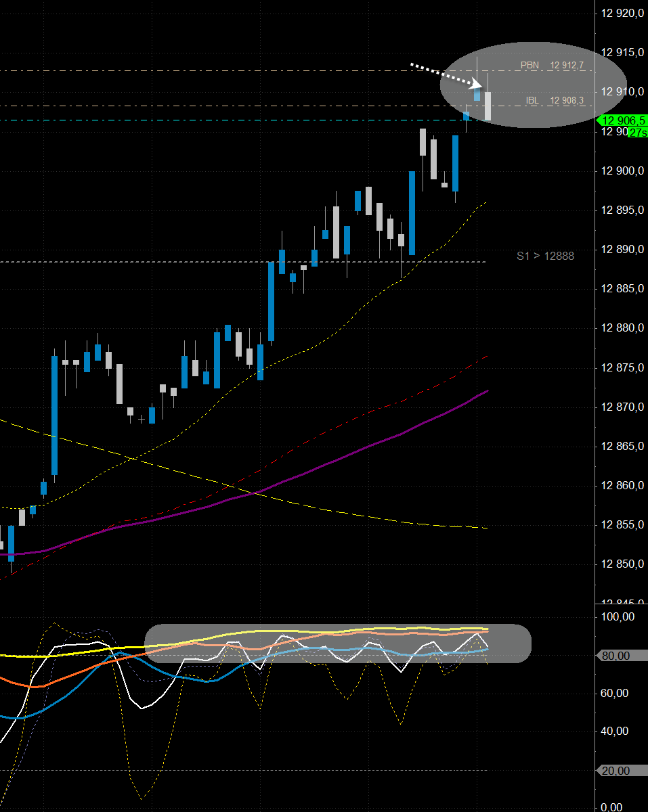The width and height of the screenshot is (648, 812).
Task: Select 12 850,0 on the price axis
Action: pos(622,564)
